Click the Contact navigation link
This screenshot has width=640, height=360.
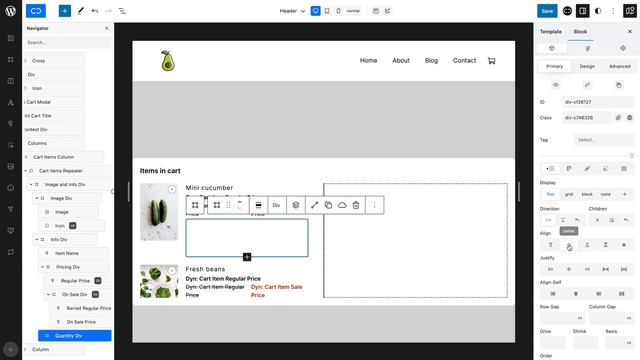click(464, 60)
